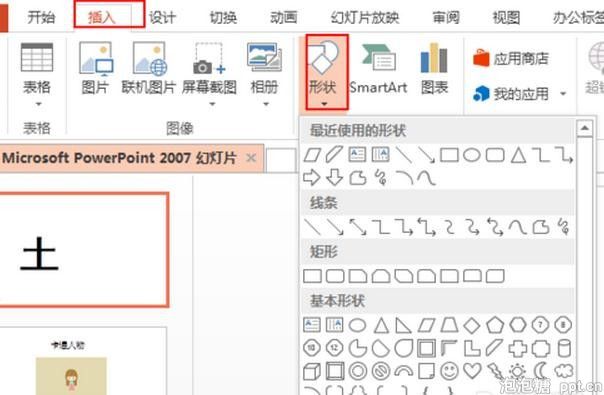The height and width of the screenshot is (395, 604).
Task: Close the Microsoft PowerPoint 2007 幻灯片 tab
Action: click(251, 158)
